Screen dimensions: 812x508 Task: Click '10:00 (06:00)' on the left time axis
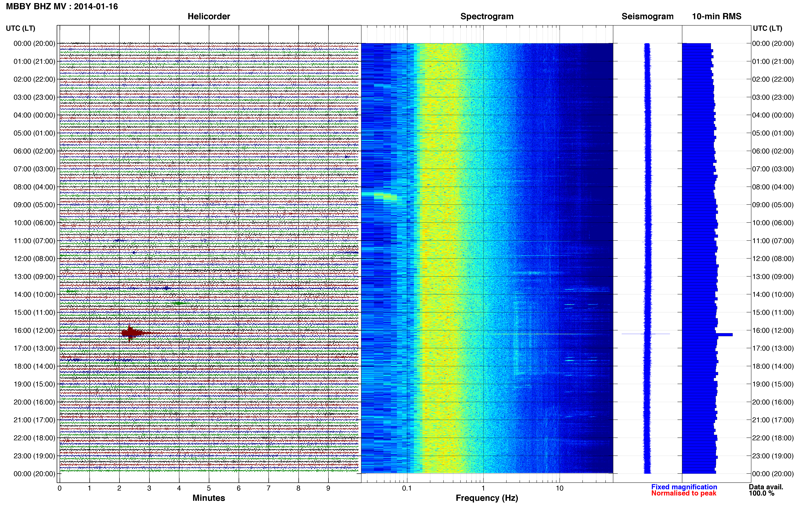(34, 223)
